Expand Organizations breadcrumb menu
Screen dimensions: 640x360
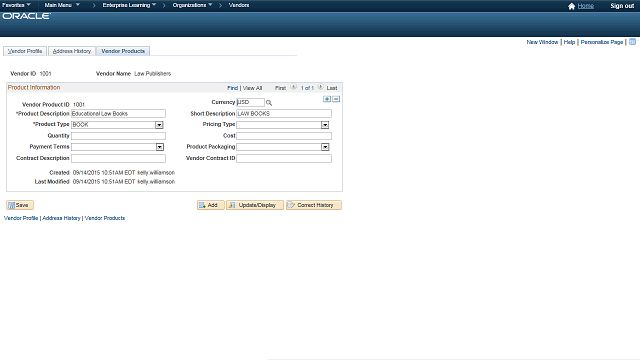tap(192, 5)
